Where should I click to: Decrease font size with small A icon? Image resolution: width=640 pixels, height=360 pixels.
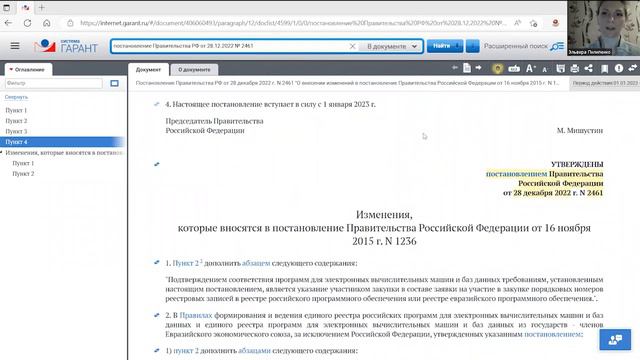pos(545,70)
